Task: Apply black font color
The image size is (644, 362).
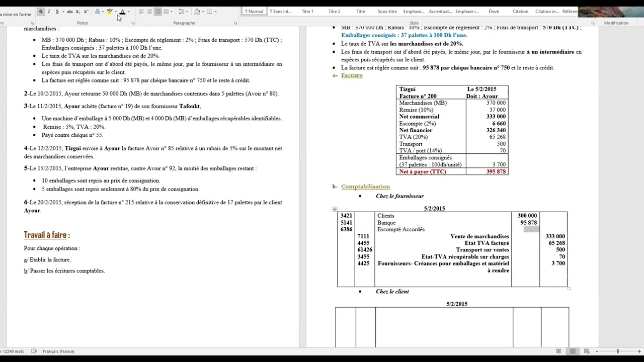Action: [x=122, y=12]
